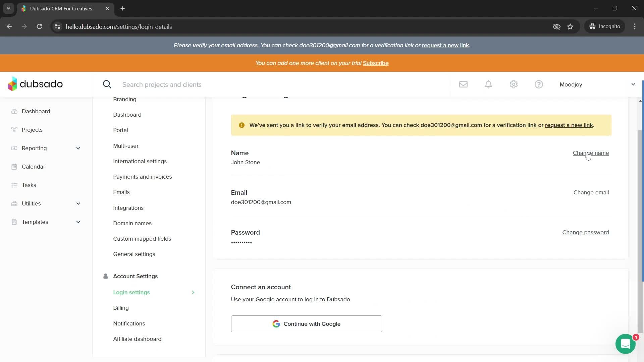The width and height of the screenshot is (644, 362).
Task: Click request a new link in top banner
Action: (x=446, y=45)
